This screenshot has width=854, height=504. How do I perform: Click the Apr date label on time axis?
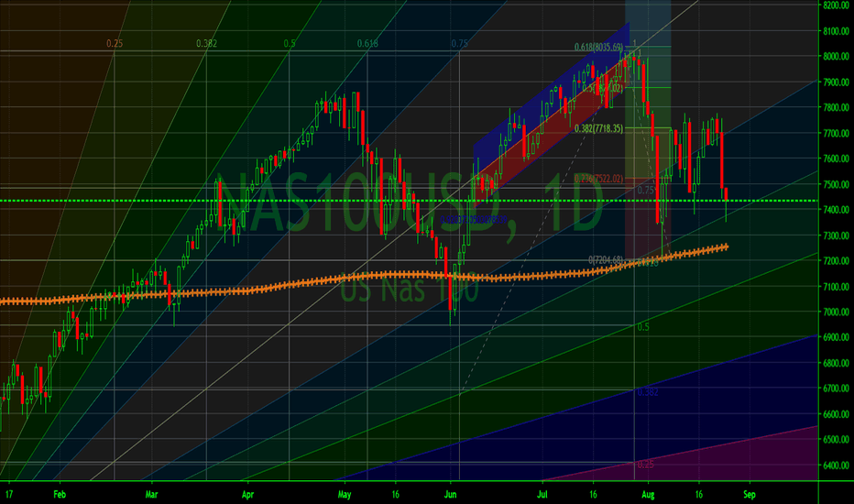pyautogui.click(x=247, y=495)
